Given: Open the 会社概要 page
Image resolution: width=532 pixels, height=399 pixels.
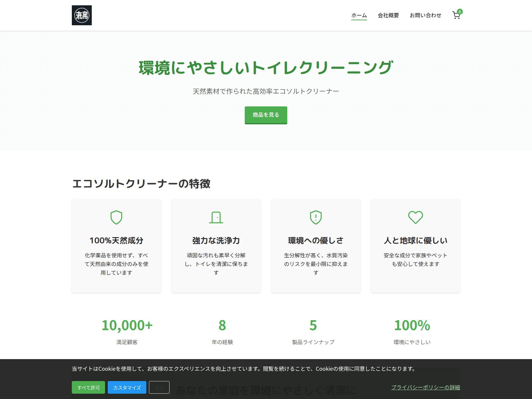Looking at the screenshot, I should [388, 15].
